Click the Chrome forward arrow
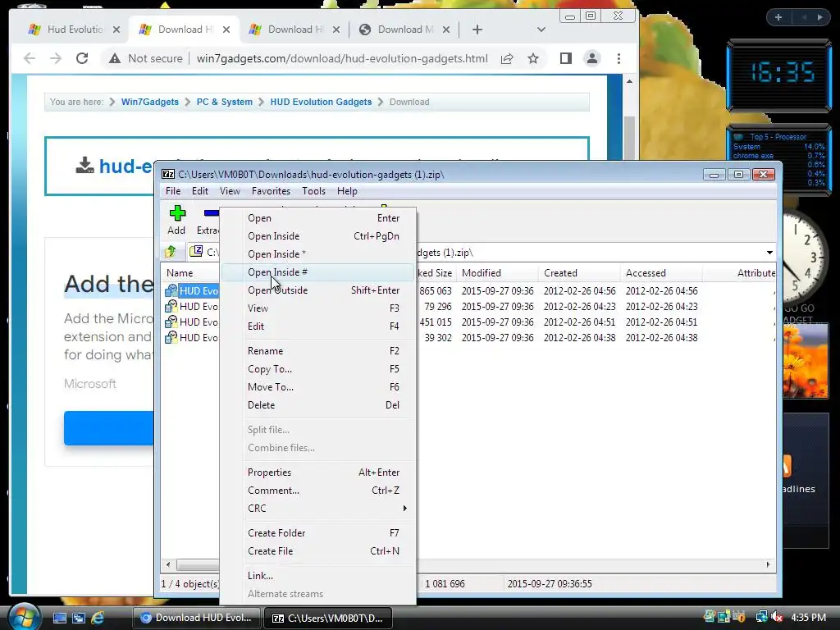This screenshot has height=630, width=840. tap(56, 58)
